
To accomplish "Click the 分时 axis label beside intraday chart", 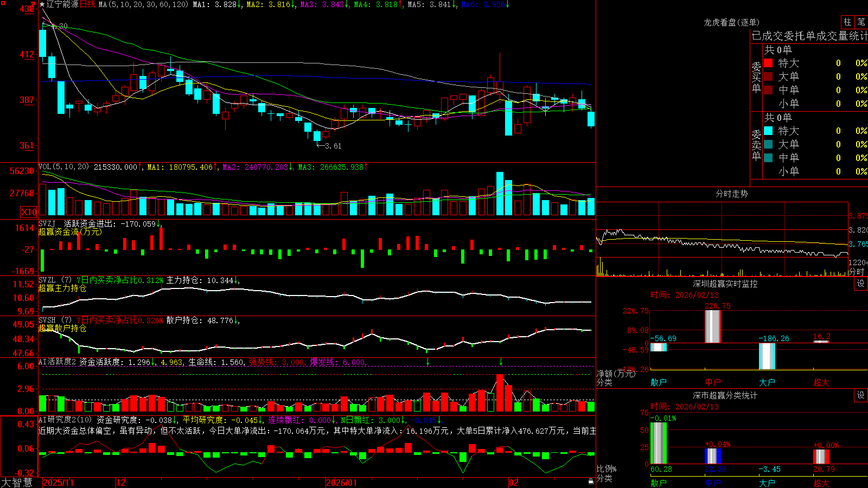I will coord(857,272).
